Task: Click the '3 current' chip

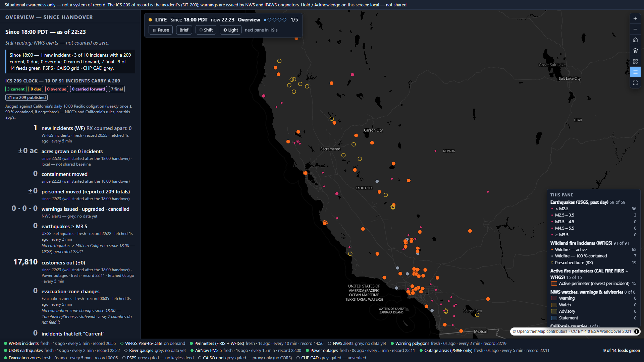Action: tap(16, 89)
